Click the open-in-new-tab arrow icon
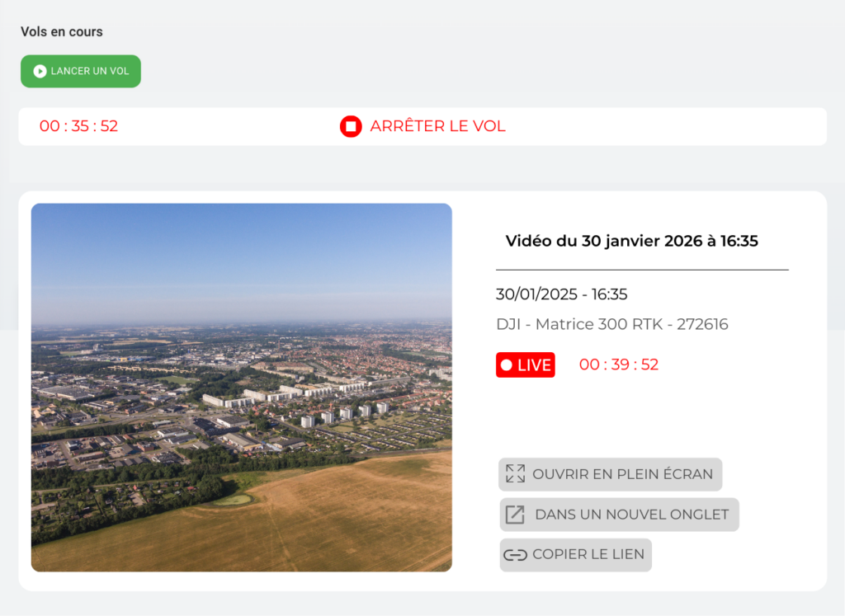Viewport: 845px width, 616px height. 515,515
